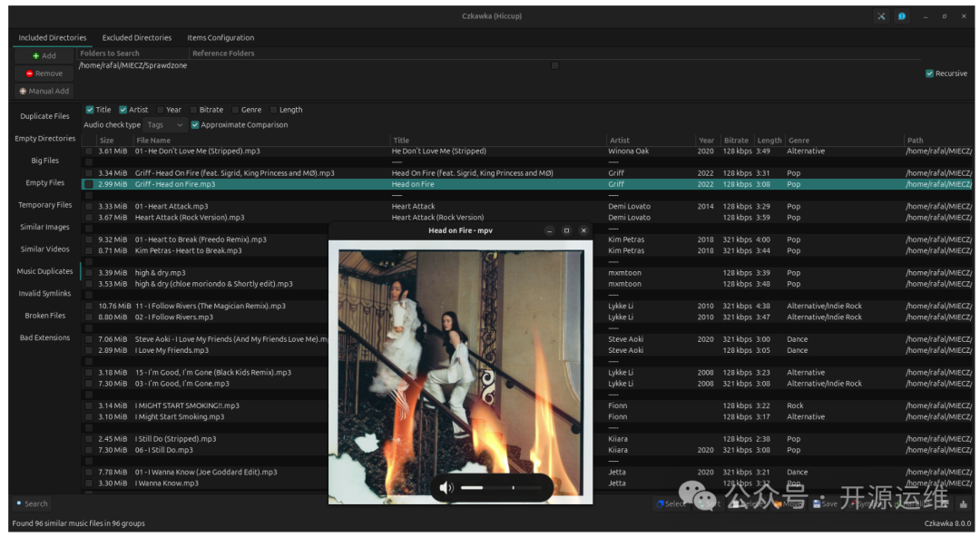980x537 pixels.
Task: Toggle the bottom panel icon at far right
Action: 963,503
